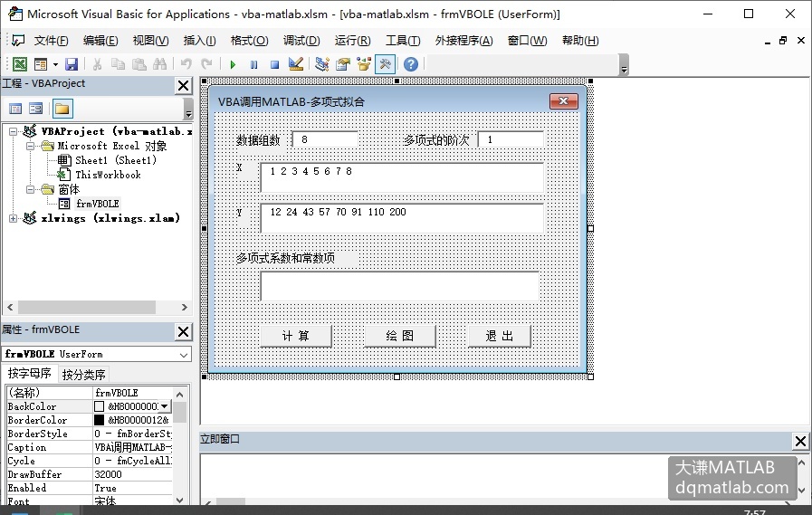
Task: Collapse the Microsoft Excel 对象 folder
Action: 30,146
